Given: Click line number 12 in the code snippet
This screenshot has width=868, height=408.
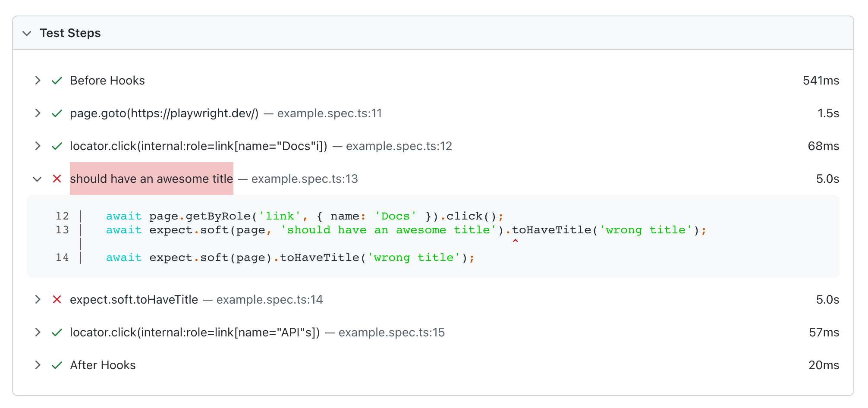Looking at the screenshot, I should coord(62,216).
